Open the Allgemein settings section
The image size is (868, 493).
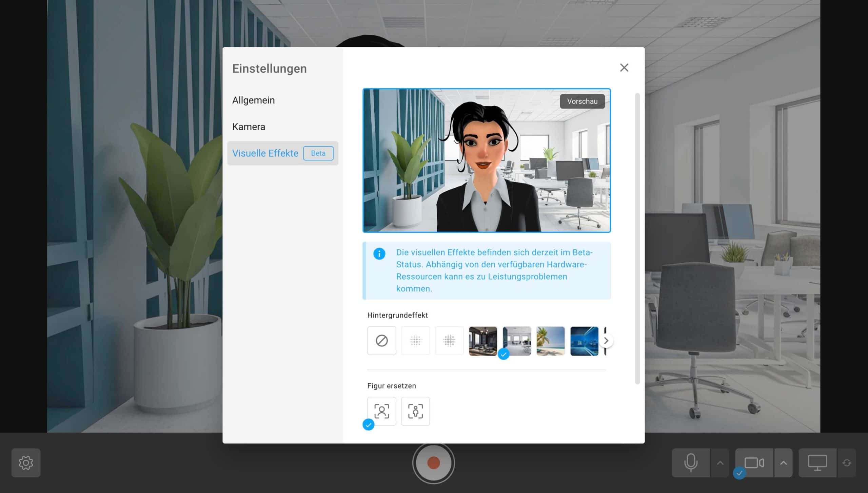(x=253, y=100)
